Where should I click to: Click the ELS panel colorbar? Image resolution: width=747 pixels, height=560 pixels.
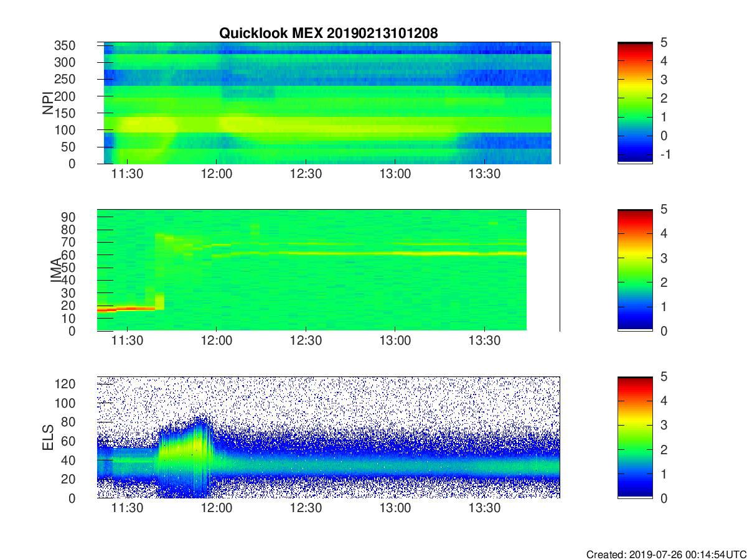(x=635, y=437)
